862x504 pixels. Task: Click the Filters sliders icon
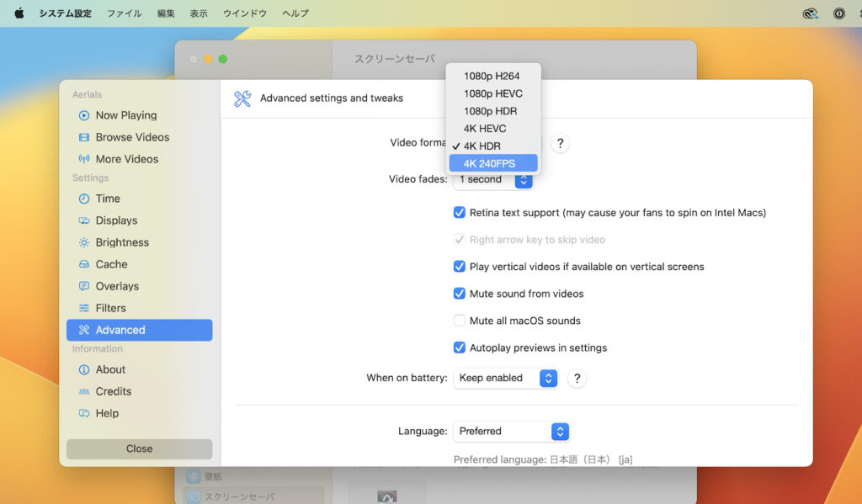tap(85, 308)
